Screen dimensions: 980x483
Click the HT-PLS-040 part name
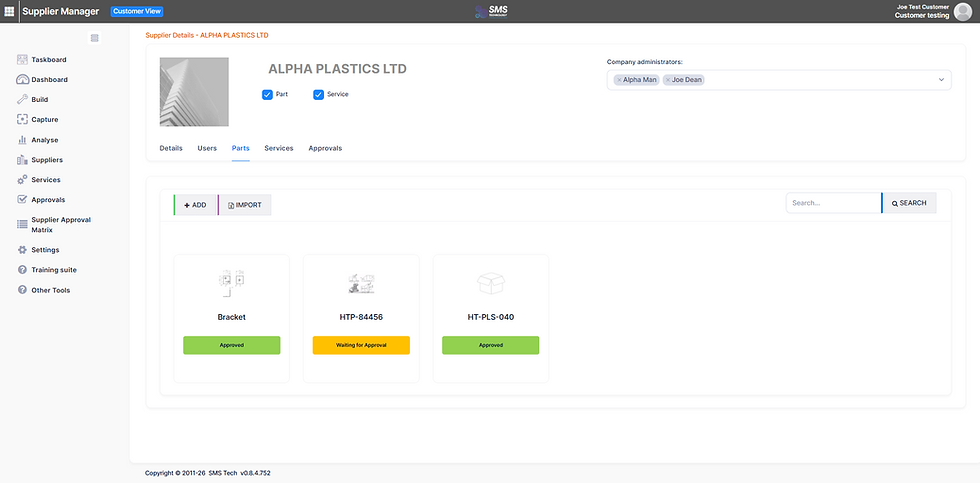pyautogui.click(x=491, y=317)
